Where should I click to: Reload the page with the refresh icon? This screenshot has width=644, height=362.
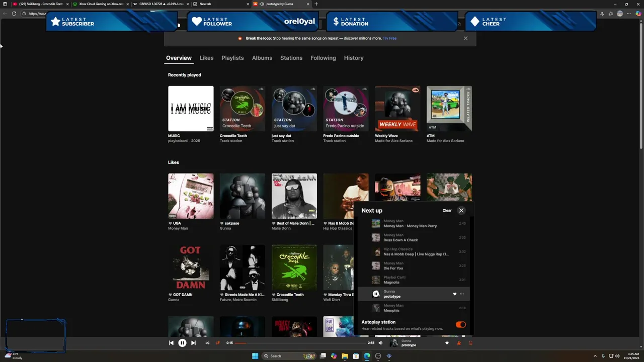(14, 14)
